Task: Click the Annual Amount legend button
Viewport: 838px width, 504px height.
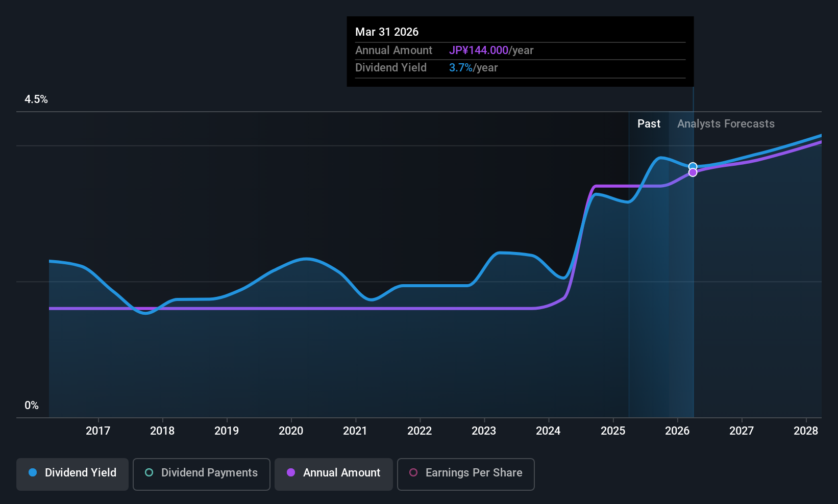Action: coord(333,473)
